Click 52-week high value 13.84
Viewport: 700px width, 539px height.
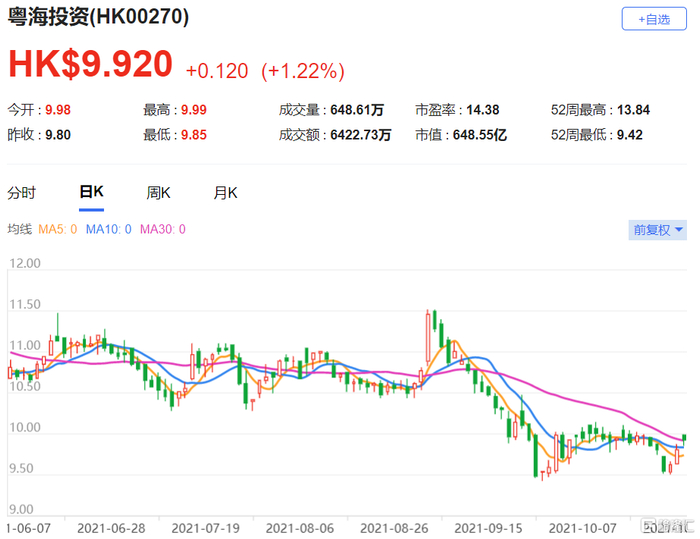point(633,110)
